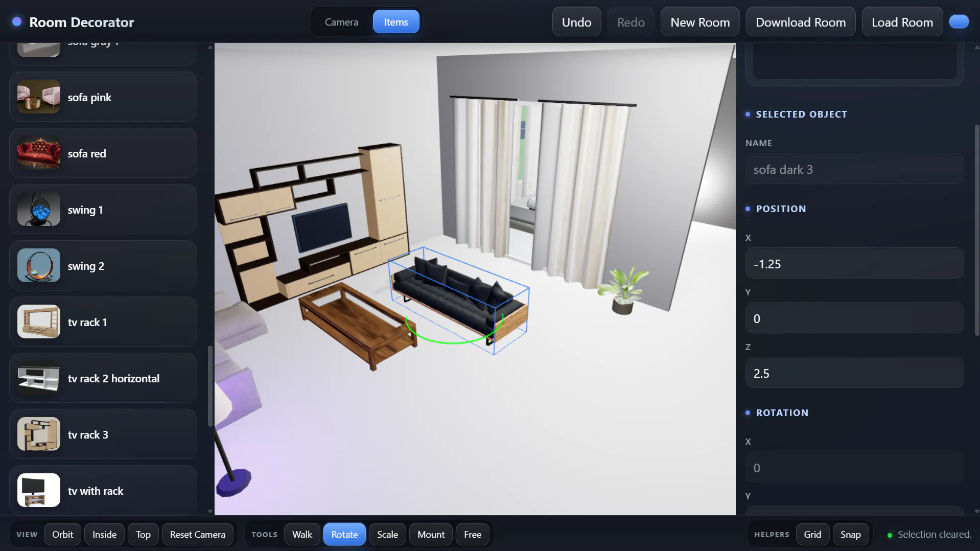Toggle the Snap helper
This screenshot has width=980, height=551.
850,534
